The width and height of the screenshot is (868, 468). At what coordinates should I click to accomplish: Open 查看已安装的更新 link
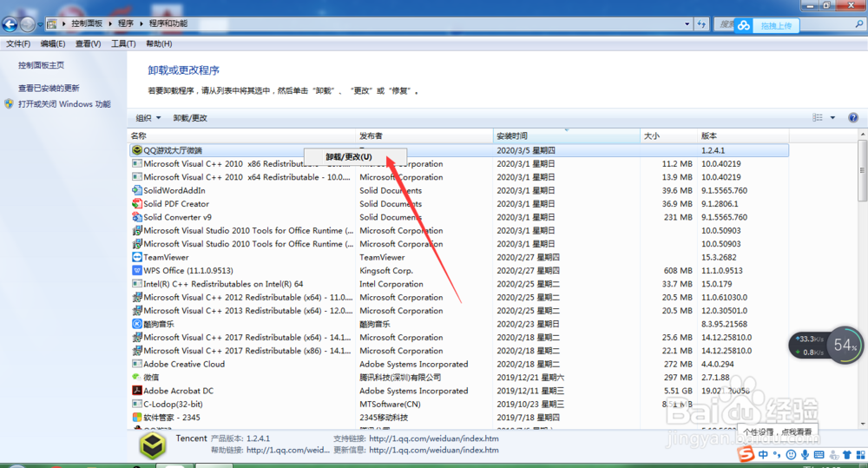[49, 88]
